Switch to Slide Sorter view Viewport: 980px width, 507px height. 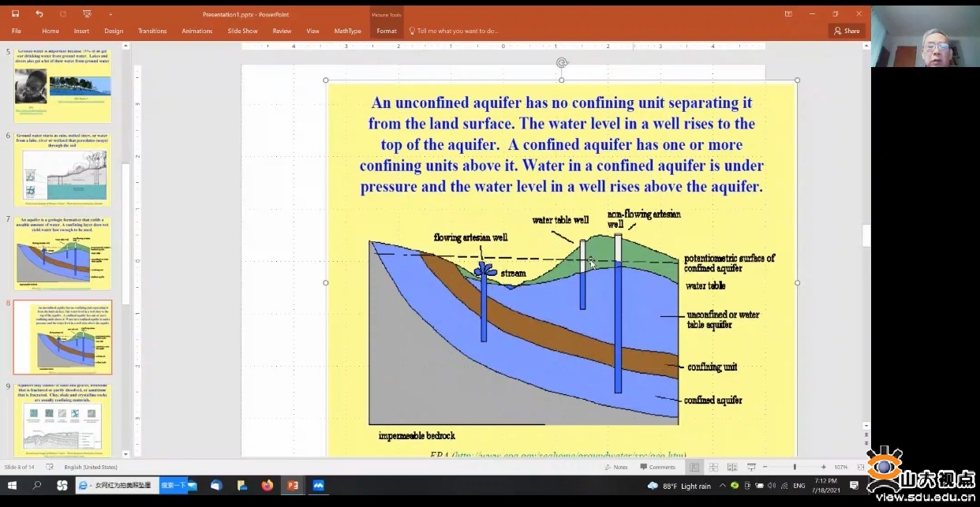713,467
